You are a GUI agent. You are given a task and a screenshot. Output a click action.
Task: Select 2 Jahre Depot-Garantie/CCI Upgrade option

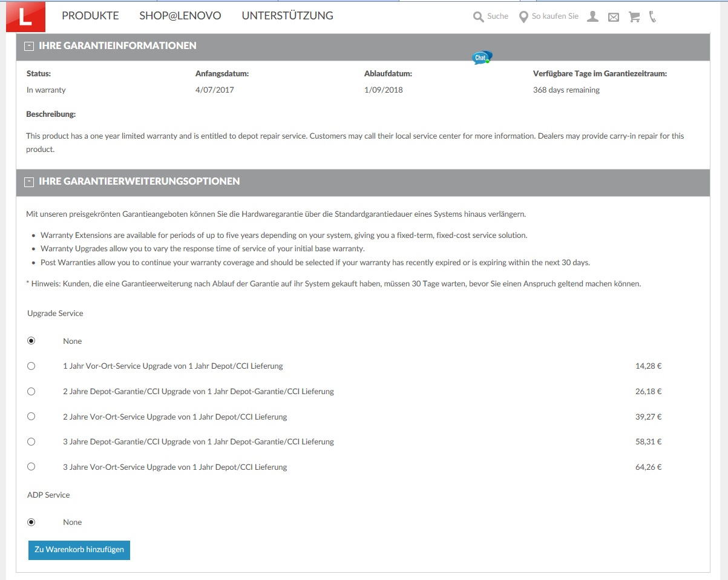click(31, 391)
